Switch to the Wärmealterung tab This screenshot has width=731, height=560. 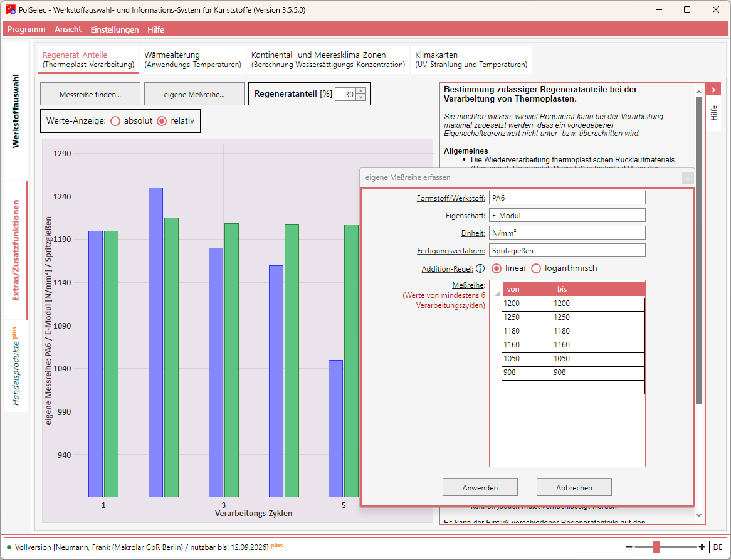tap(192, 60)
